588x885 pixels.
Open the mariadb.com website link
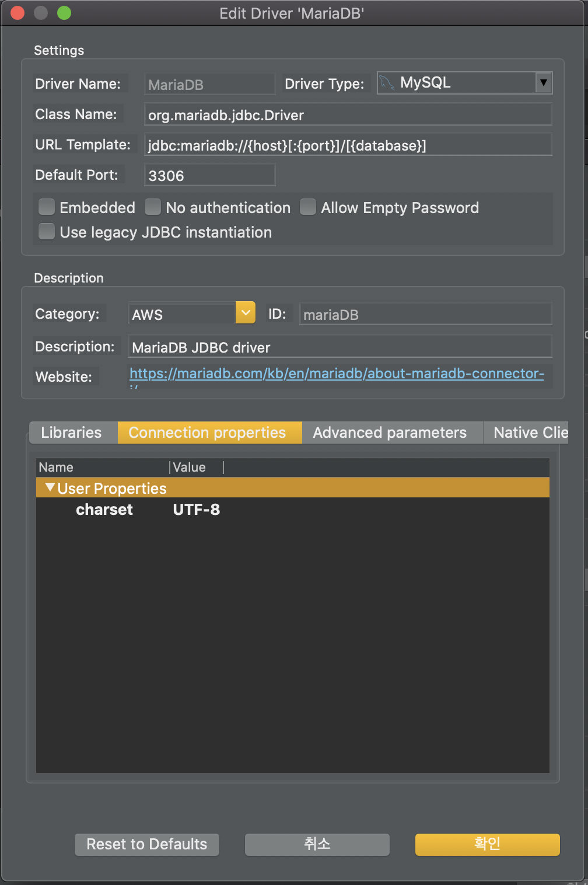pyautogui.click(x=337, y=374)
